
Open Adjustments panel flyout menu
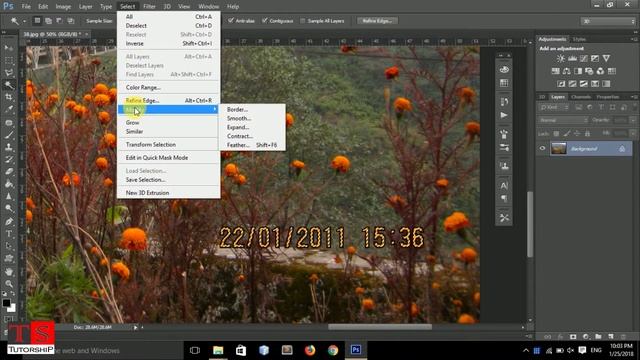click(x=634, y=39)
